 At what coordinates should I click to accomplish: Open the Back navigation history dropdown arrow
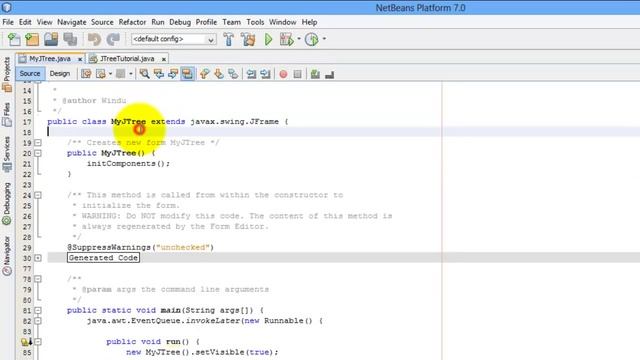pos(110,74)
